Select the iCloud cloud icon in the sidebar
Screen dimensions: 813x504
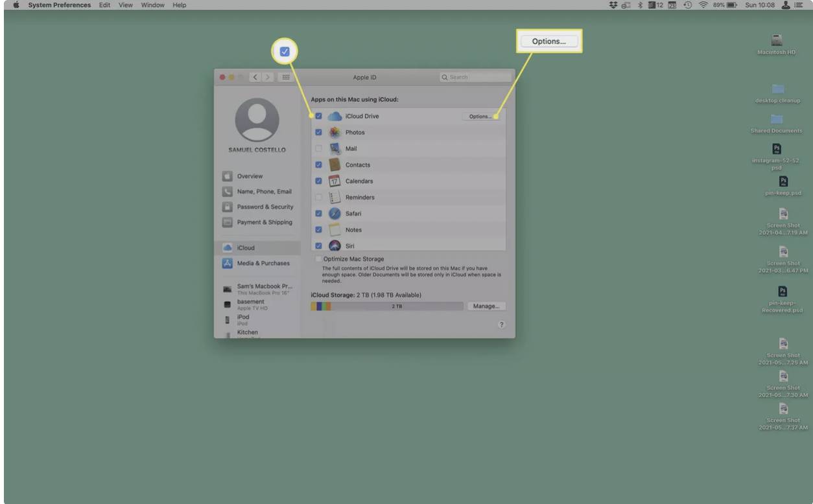229,247
